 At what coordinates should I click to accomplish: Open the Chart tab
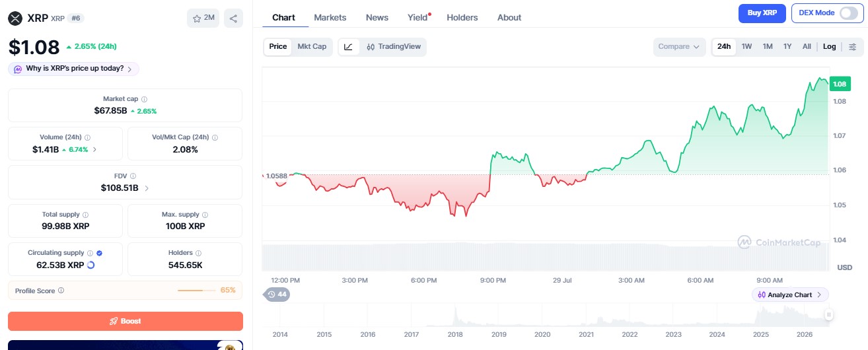[284, 18]
